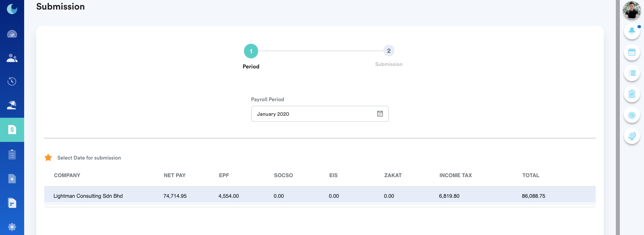Viewport: 644px width, 235px height.
Task: Click the vertical scrollbar beside right panel
Action: pos(618,117)
